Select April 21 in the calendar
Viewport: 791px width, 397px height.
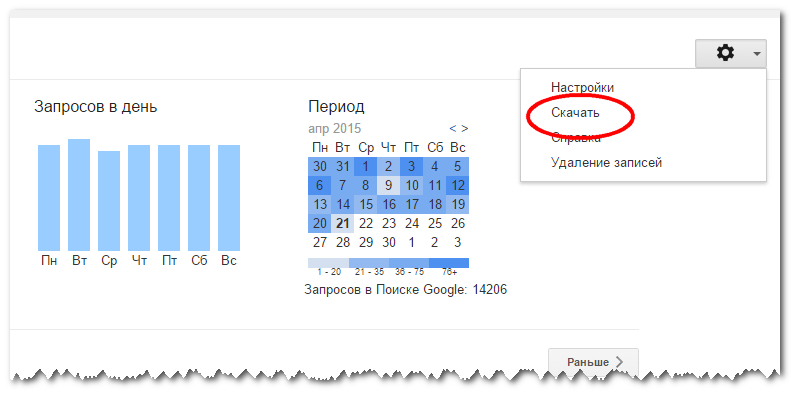pyautogui.click(x=343, y=223)
